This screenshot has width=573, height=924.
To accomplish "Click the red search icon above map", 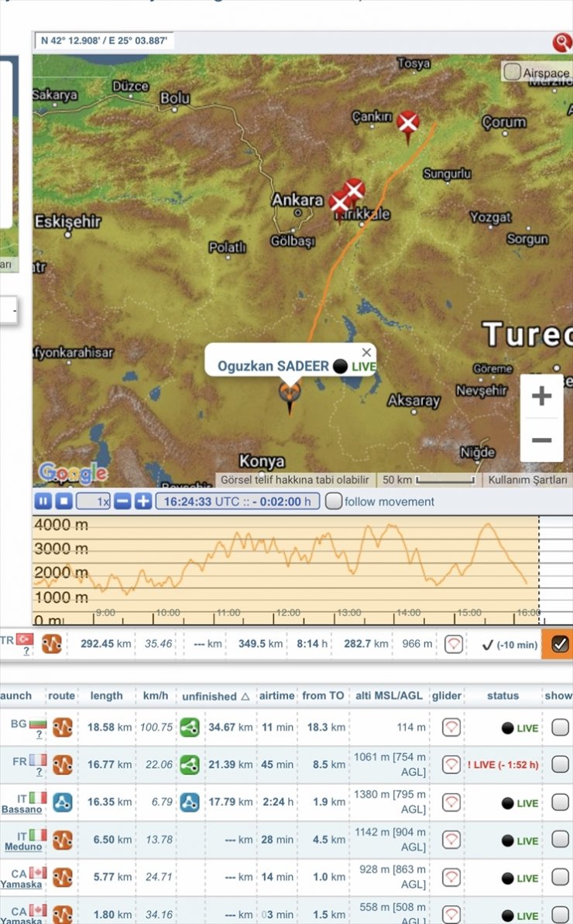I will (561, 43).
